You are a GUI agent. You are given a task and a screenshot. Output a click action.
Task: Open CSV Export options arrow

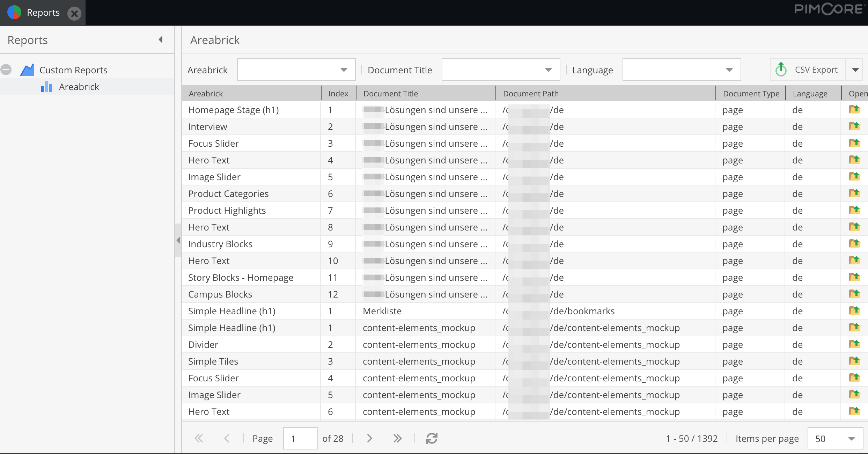pyautogui.click(x=855, y=70)
